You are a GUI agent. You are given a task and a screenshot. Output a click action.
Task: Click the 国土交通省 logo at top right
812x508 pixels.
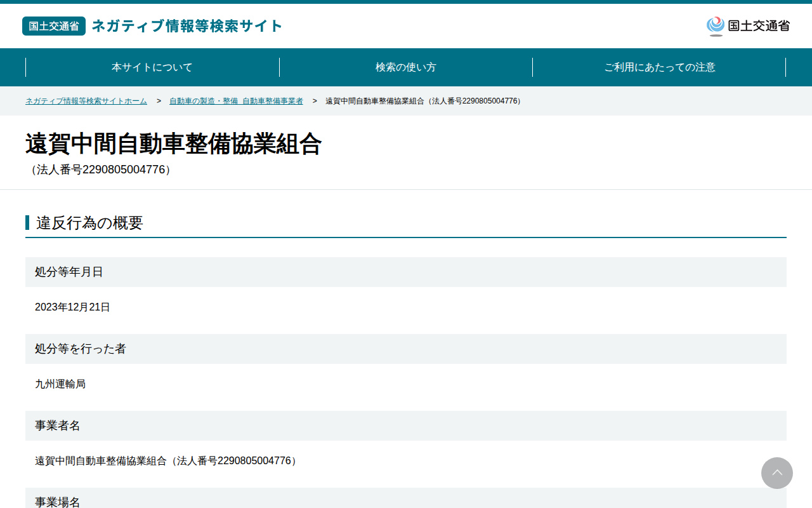click(x=748, y=26)
